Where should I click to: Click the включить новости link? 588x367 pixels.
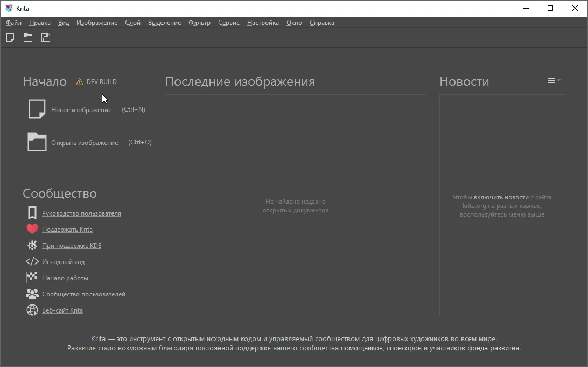pyautogui.click(x=501, y=197)
